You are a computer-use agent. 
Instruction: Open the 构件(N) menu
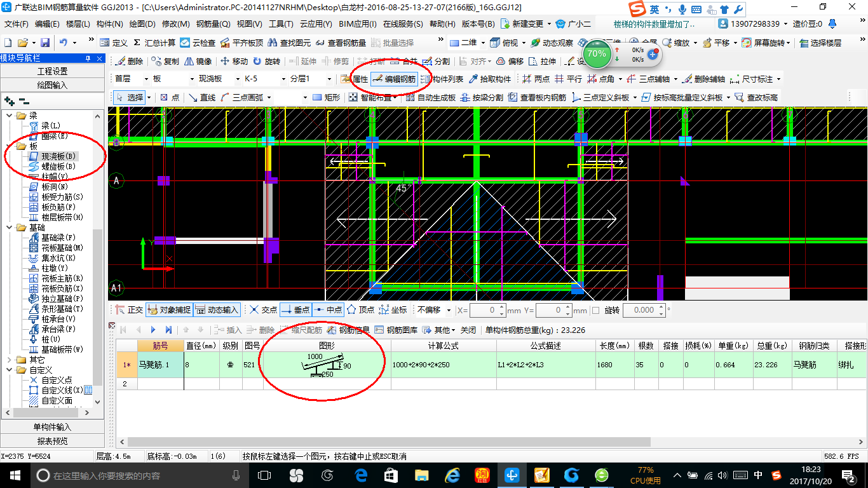(109, 24)
